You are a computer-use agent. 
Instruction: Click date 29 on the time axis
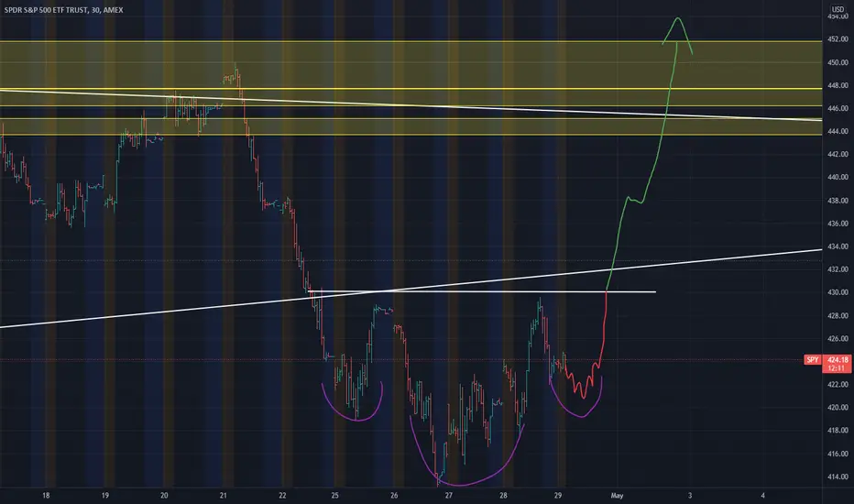(x=558, y=495)
